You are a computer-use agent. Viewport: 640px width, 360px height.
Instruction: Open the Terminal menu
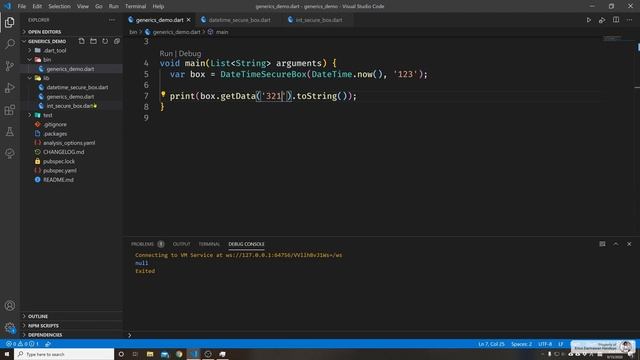pyautogui.click(x=136, y=7)
